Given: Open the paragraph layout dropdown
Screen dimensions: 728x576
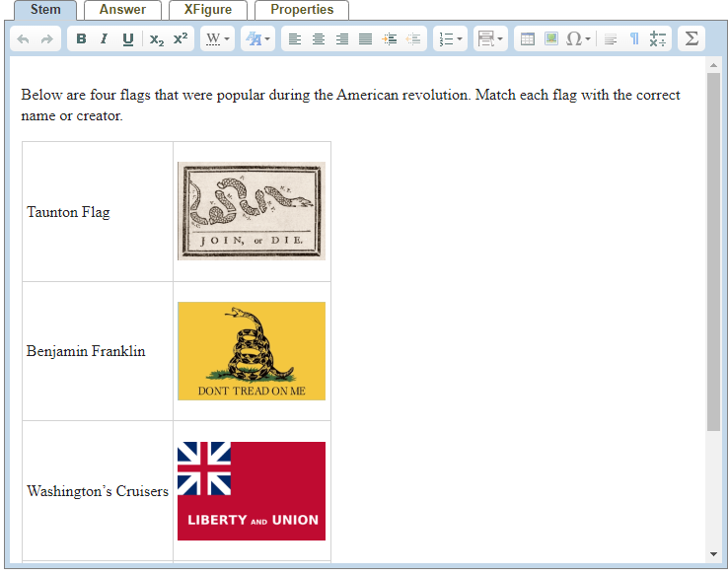Looking at the screenshot, I should click(490, 38).
